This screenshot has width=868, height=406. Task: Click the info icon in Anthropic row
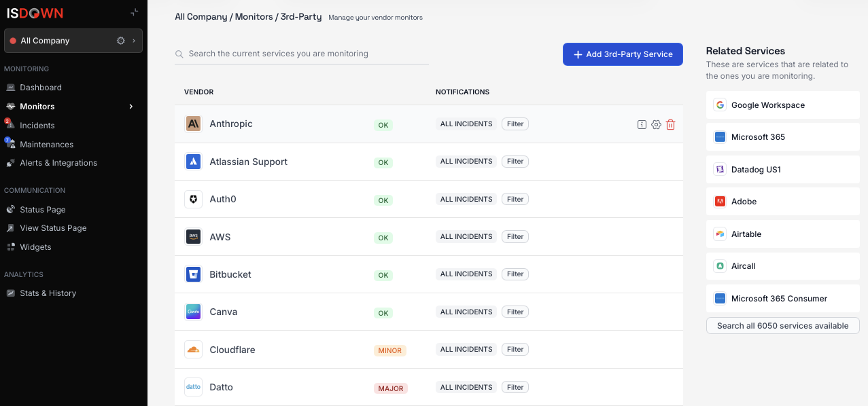tap(642, 124)
